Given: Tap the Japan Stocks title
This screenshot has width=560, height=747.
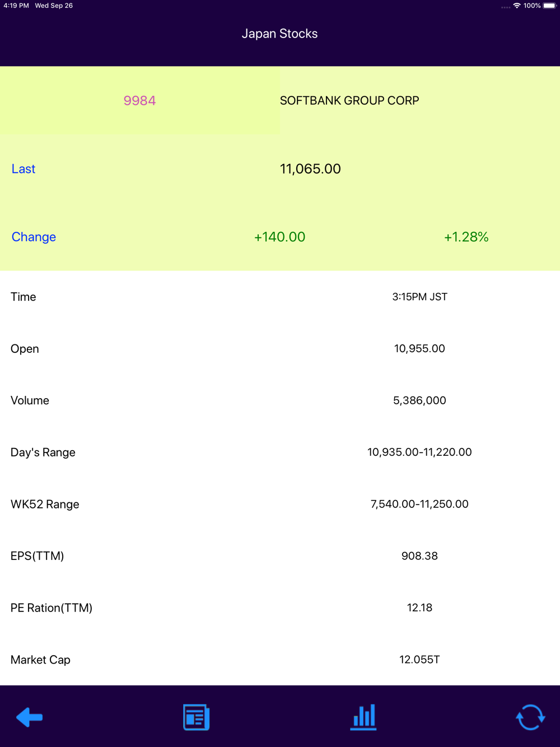Looking at the screenshot, I should (x=279, y=34).
